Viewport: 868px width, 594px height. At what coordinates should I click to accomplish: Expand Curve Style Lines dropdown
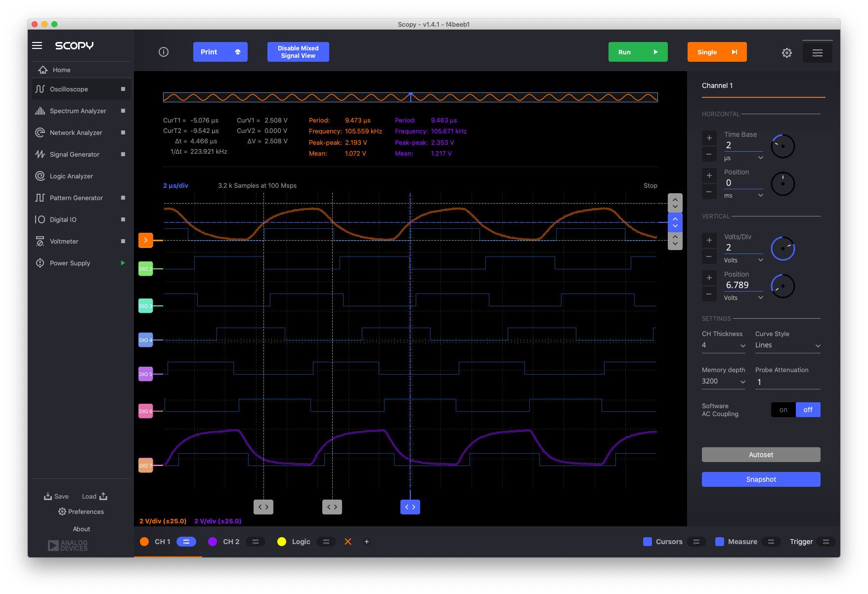point(788,345)
